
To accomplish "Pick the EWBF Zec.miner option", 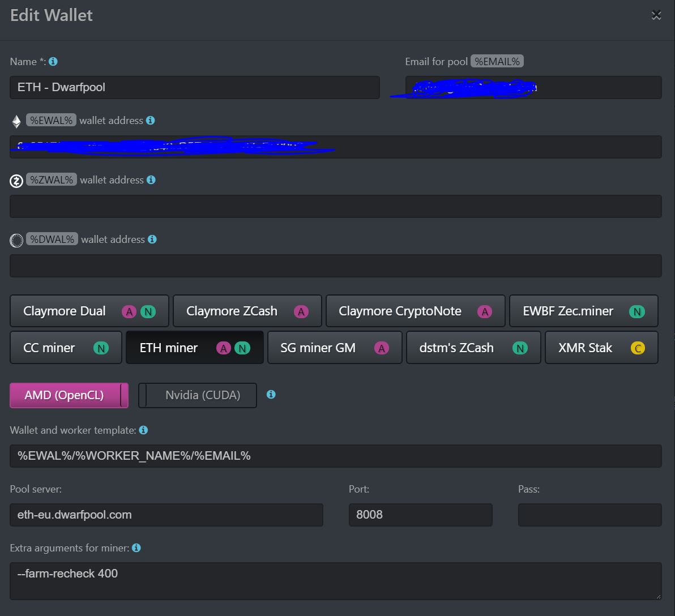I will click(583, 311).
